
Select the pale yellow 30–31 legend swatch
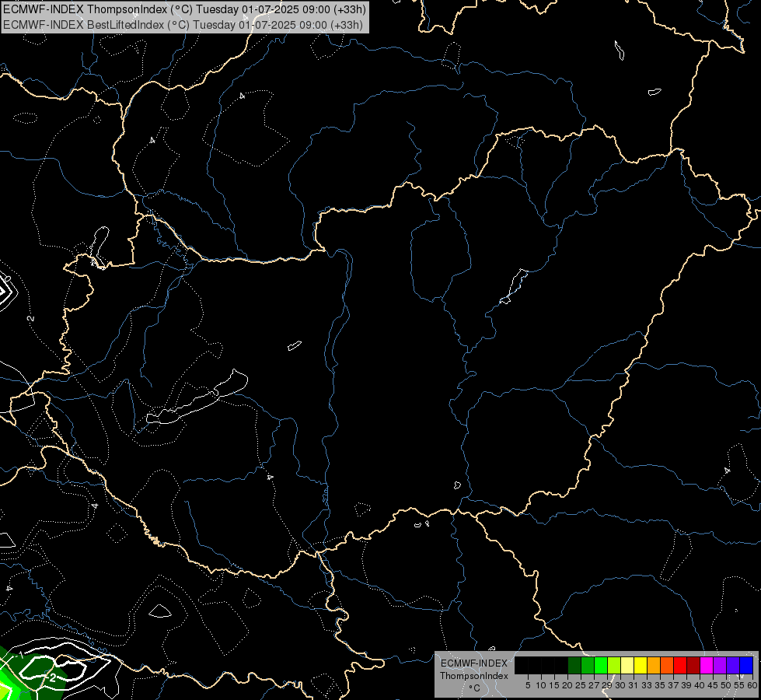point(627,665)
